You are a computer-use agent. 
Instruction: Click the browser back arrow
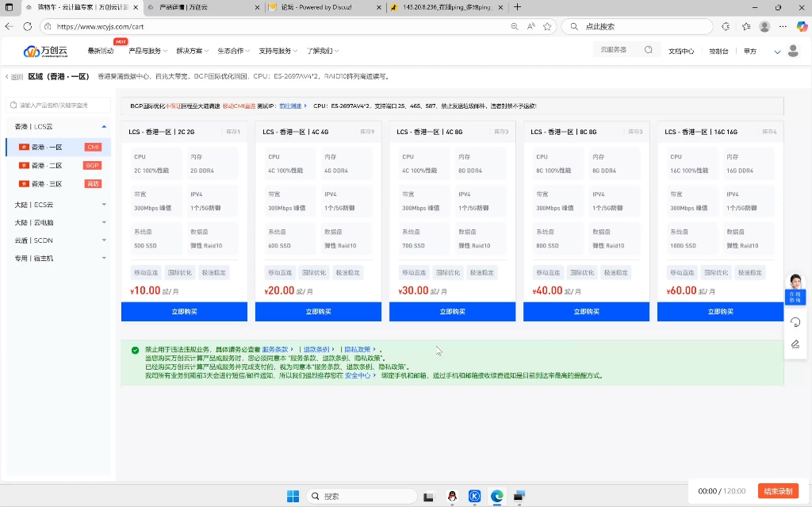[x=9, y=26]
